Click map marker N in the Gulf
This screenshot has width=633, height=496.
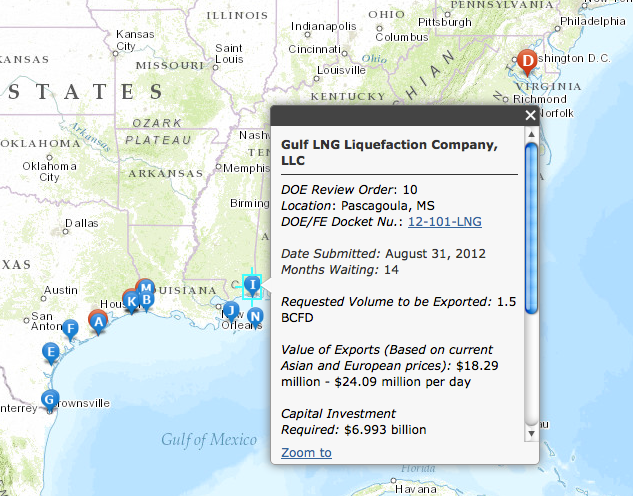click(255, 317)
